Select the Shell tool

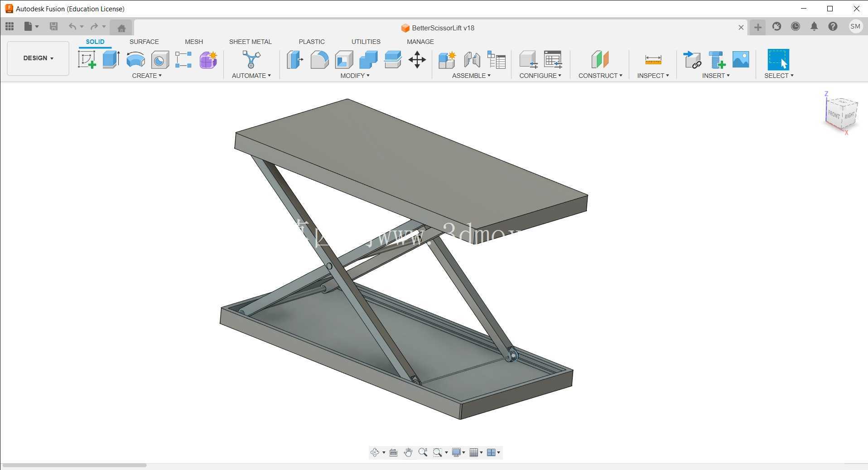(x=344, y=60)
